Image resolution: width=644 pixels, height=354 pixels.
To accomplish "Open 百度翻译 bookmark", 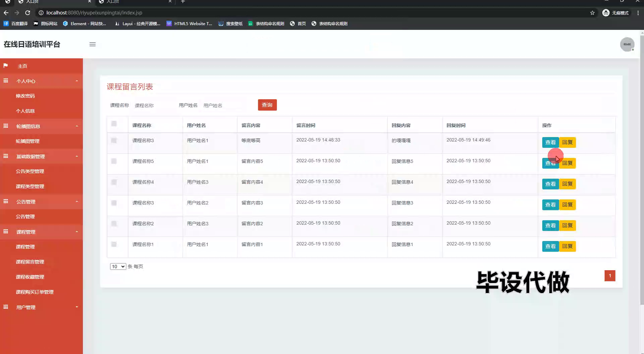I will pyautogui.click(x=15, y=23).
